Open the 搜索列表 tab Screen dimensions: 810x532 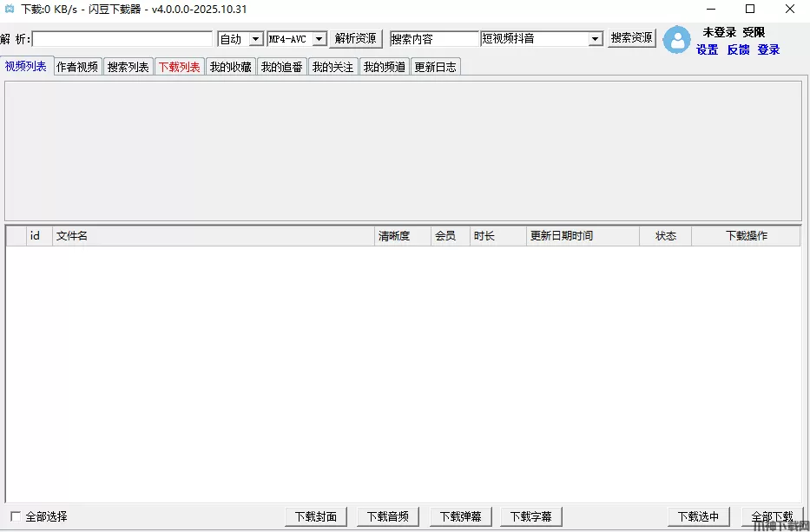point(128,67)
